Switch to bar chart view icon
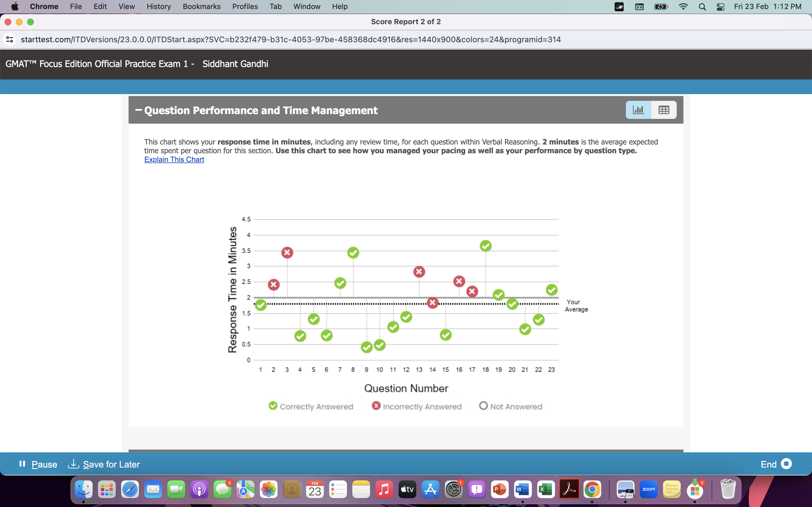The image size is (812, 507). (638, 110)
